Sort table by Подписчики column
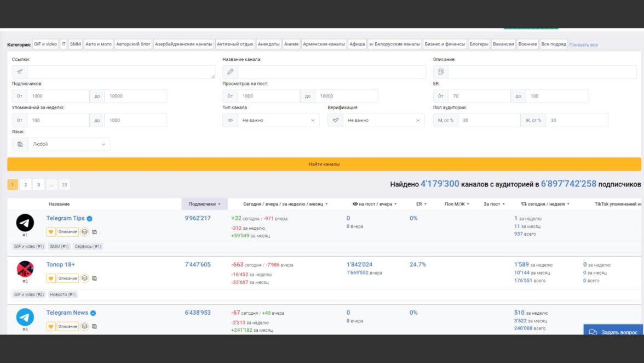The image size is (644, 363). tap(204, 204)
